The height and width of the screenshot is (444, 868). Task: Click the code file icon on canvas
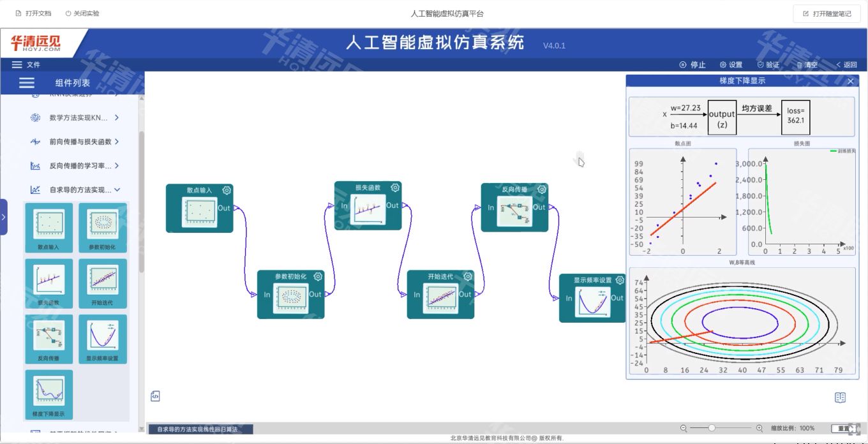point(155,397)
